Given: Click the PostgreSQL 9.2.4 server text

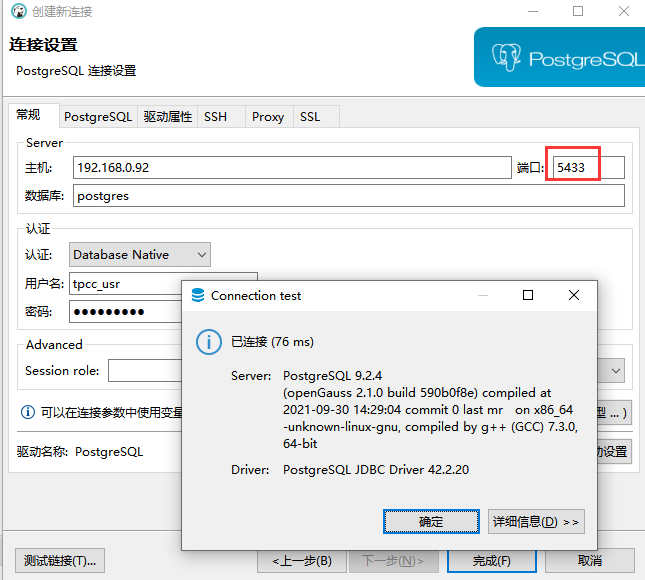Looking at the screenshot, I should click(332, 376).
